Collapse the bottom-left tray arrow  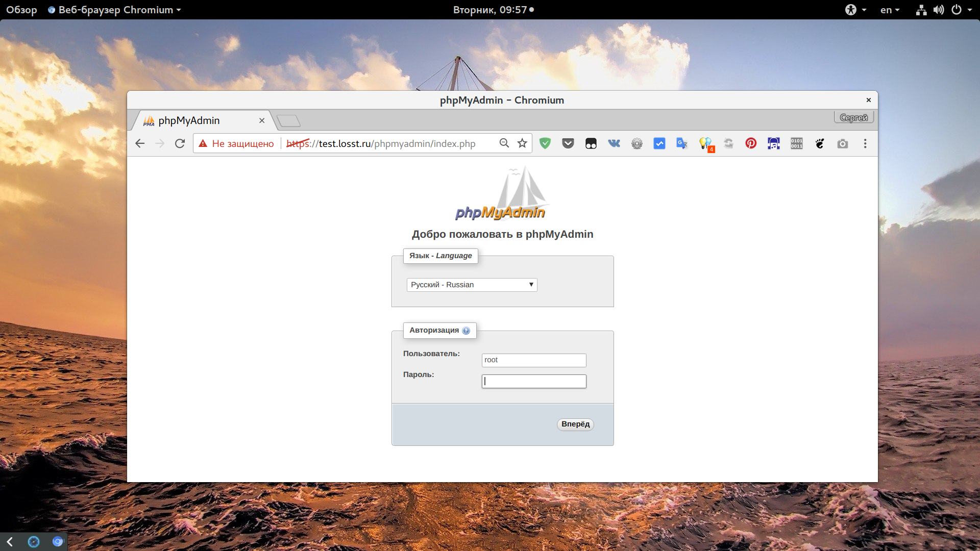tap(10, 542)
